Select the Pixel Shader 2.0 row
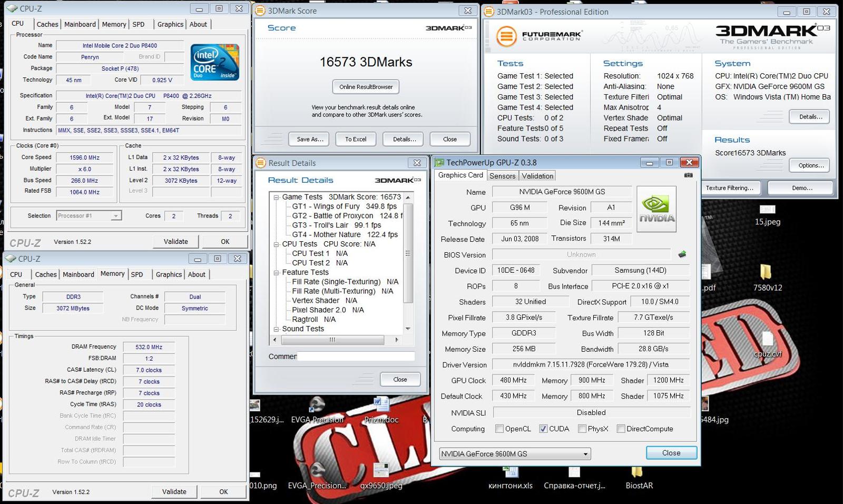The image size is (843, 504). click(x=328, y=310)
